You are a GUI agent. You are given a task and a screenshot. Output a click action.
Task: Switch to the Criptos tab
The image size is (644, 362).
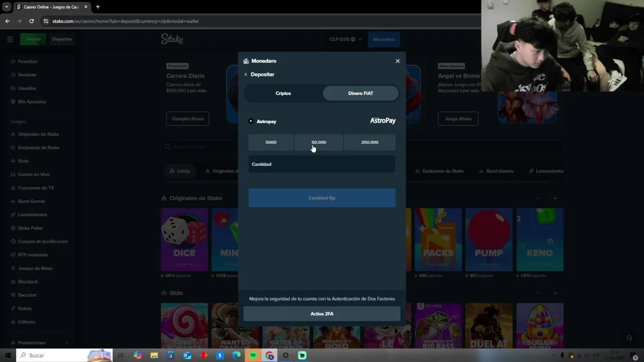coord(283,93)
